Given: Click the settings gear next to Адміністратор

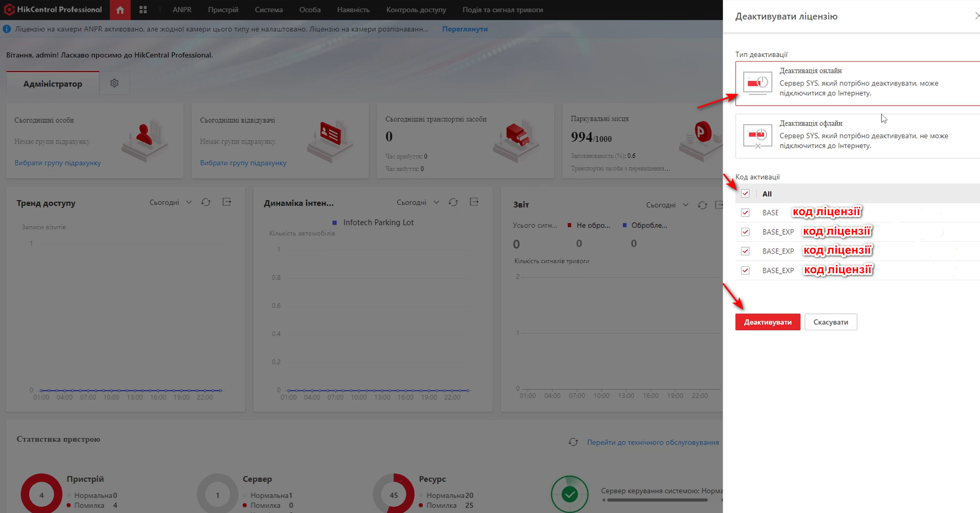Looking at the screenshot, I should click(x=114, y=83).
